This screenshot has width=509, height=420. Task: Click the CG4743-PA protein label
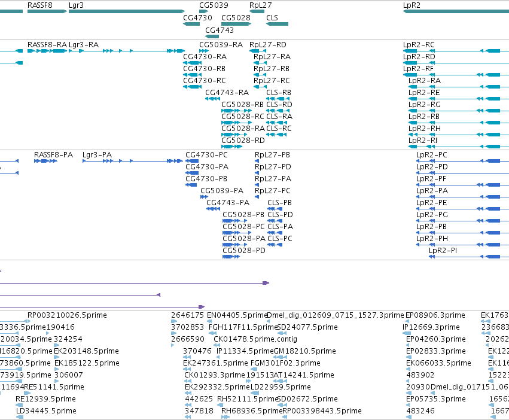tap(228, 203)
